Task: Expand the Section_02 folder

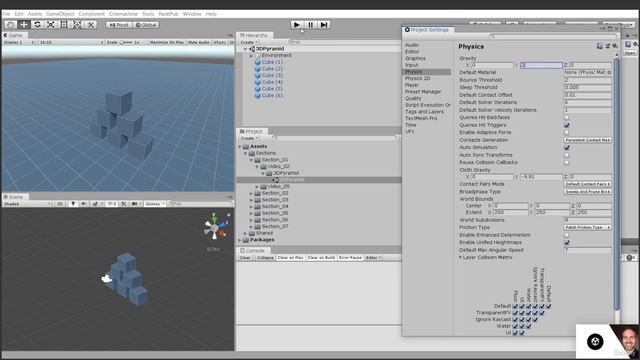Action: point(251,193)
